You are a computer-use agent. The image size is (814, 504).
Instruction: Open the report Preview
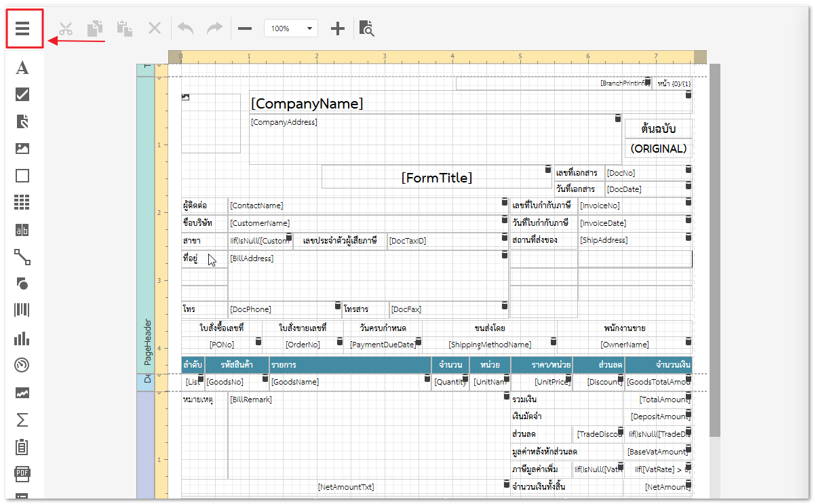pos(366,28)
